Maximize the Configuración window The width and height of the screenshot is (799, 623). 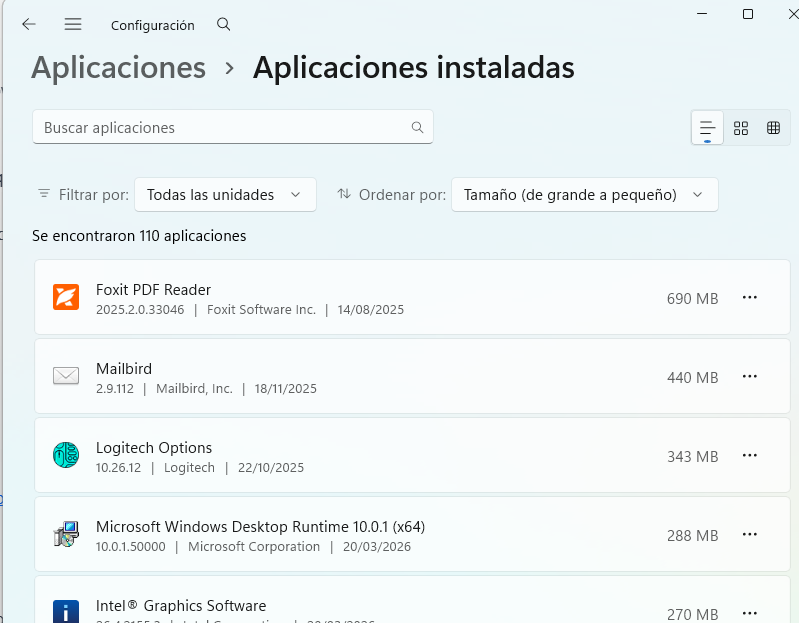(x=748, y=14)
